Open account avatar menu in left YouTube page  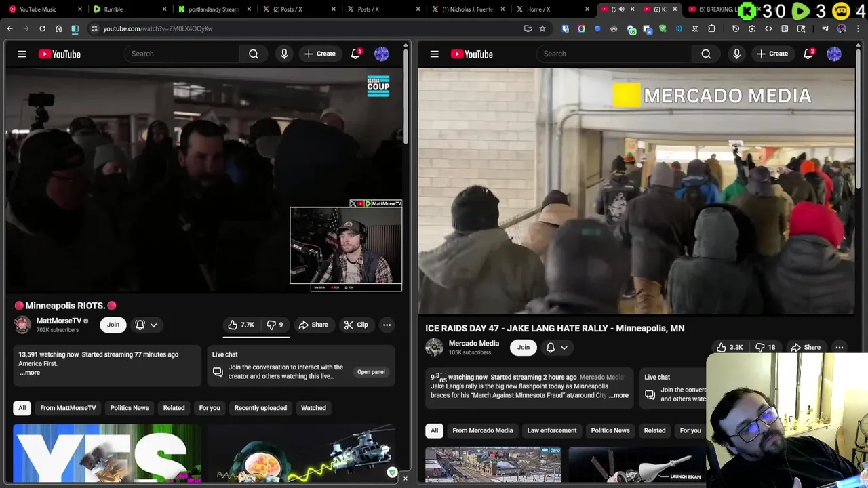[382, 54]
